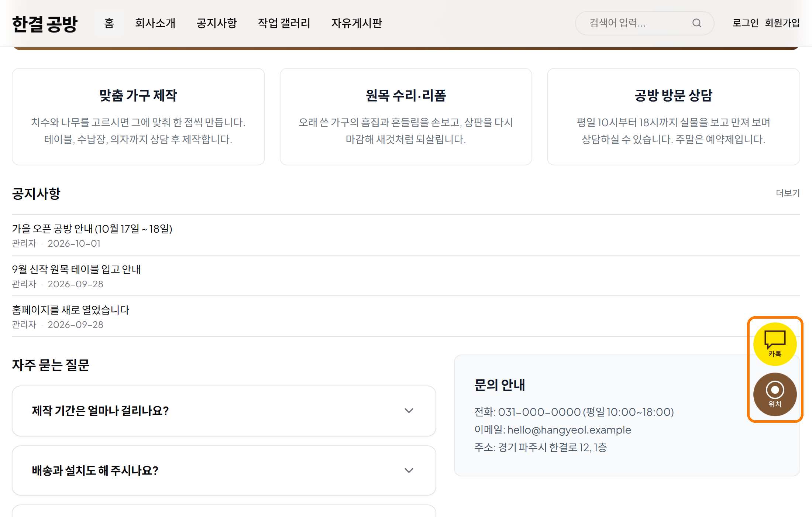Open the 가을 오픈 공방 안내 notice
Viewport: 812px width, 517px height.
(92, 229)
